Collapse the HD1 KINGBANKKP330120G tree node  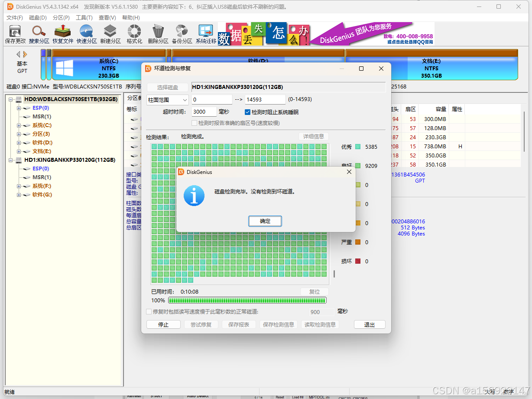click(10, 160)
